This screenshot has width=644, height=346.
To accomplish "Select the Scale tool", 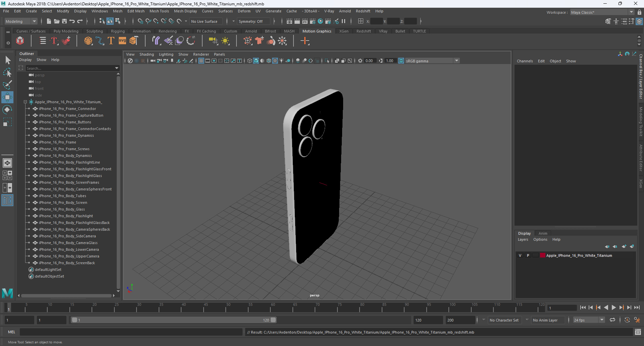I will (7, 122).
